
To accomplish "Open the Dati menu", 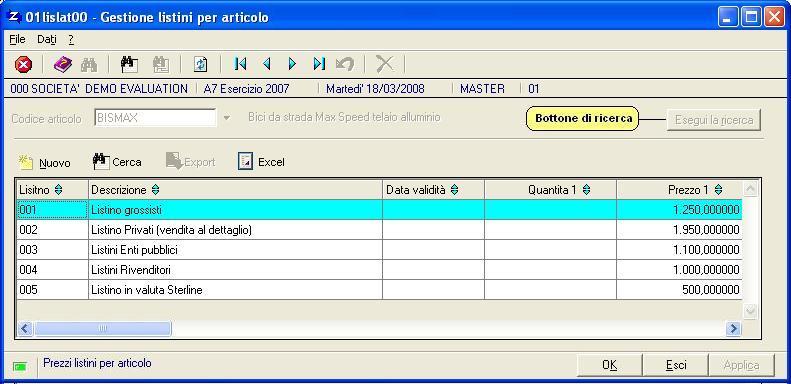I will [47, 39].
